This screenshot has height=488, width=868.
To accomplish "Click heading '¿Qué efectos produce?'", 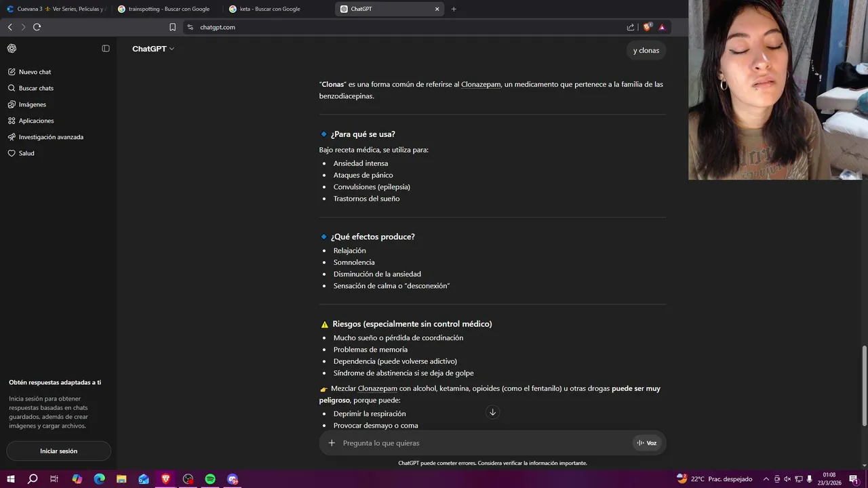I will [x=372, y=237].
